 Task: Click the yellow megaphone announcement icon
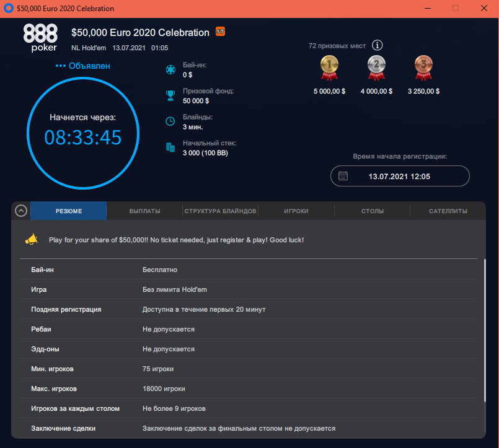(x=32, y=240)
